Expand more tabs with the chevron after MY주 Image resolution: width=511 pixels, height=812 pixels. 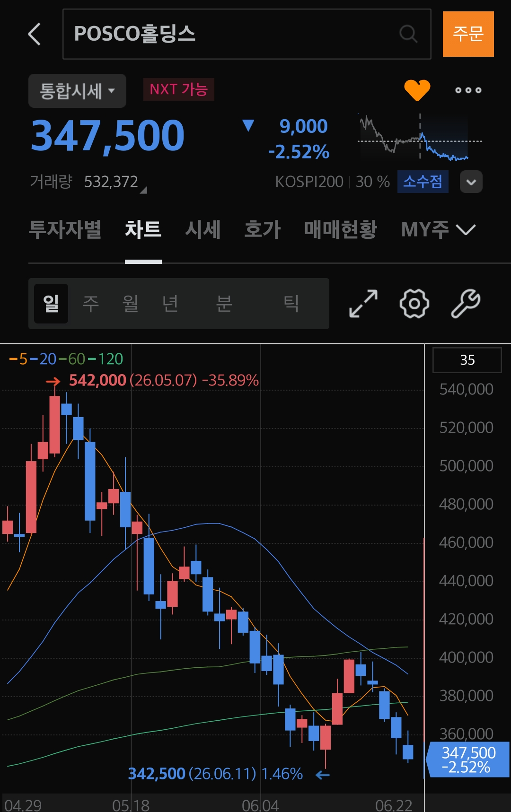coord(466,230)
